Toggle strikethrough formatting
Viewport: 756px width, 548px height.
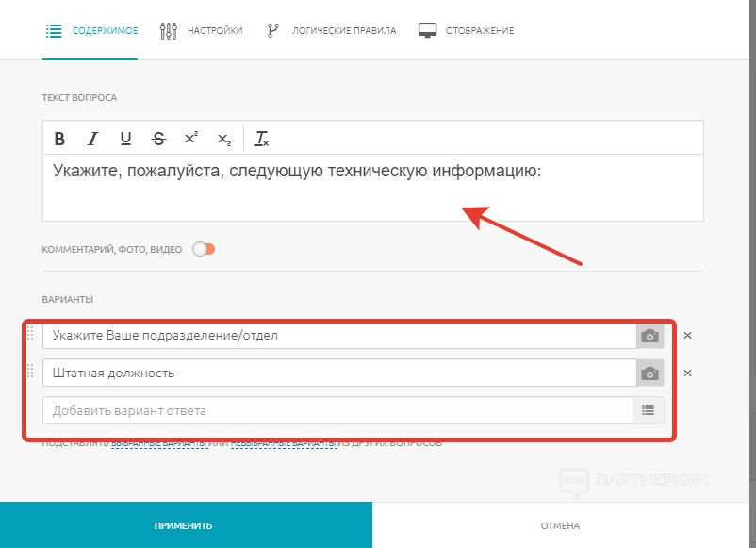[158, 139]
